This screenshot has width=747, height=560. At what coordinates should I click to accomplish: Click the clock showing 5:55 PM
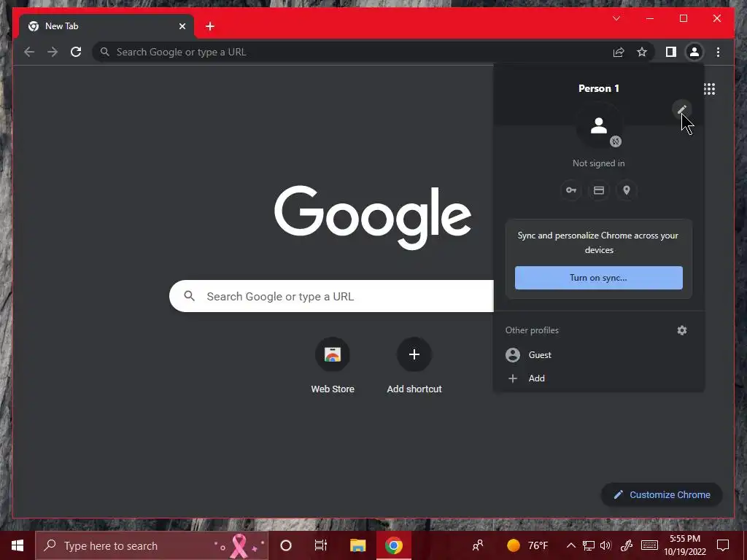685,545
